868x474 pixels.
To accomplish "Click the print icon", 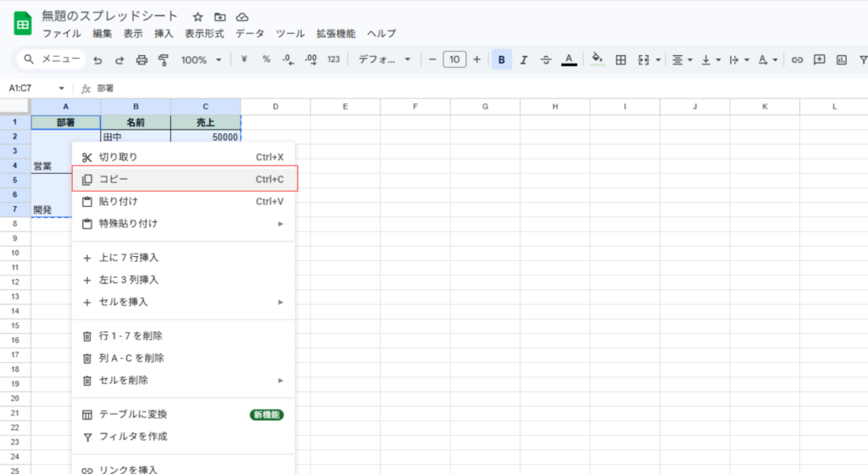I will pos(142,60).
